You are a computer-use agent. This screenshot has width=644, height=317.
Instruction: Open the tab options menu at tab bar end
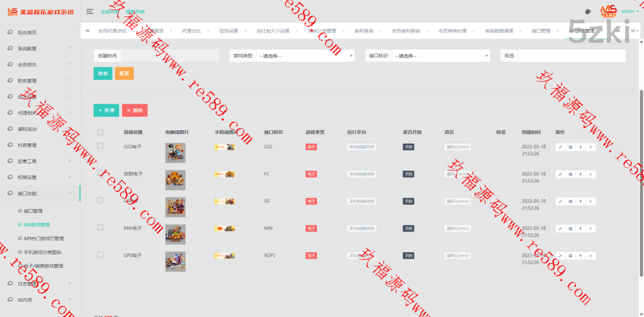coord(635,31)
